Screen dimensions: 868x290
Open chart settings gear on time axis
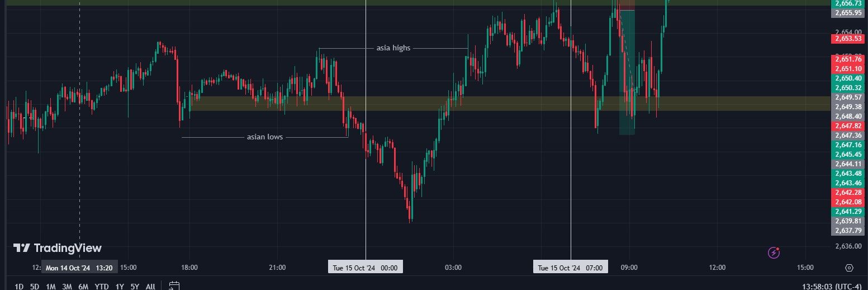850,268
